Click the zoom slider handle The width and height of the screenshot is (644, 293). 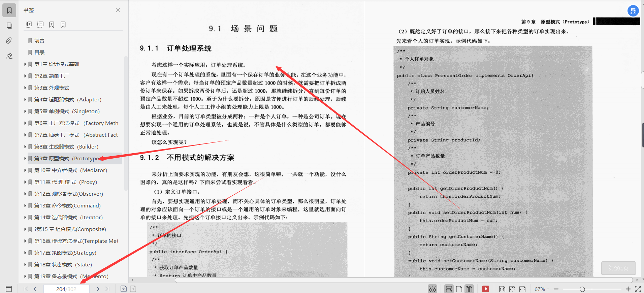click(582, 289)
